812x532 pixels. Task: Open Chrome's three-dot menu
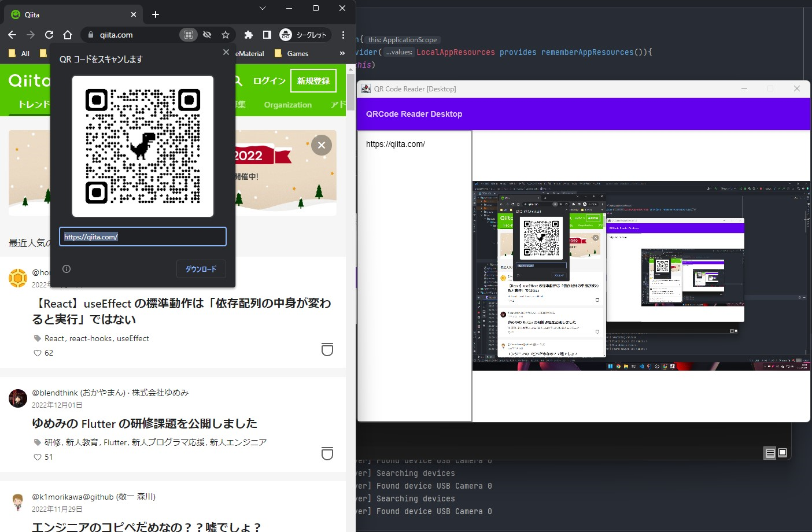[343, 35]
